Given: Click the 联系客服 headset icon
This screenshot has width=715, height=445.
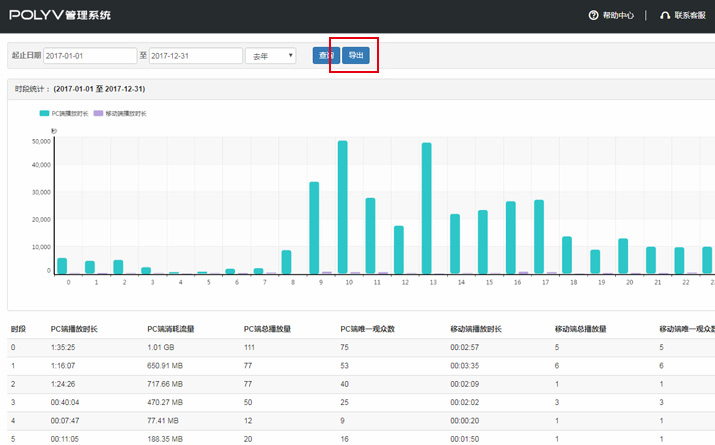Looking at the screenshot, I should tap(665, 15).
